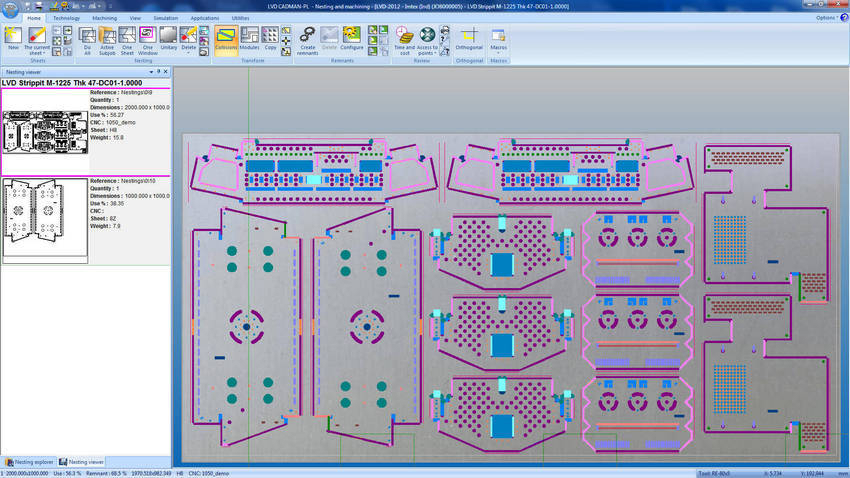Viewport: 850px width, 478px height.
Task: Switch to the Nesting explorer bottom tab
Action: pyautogui.click(x=29, y=462)
